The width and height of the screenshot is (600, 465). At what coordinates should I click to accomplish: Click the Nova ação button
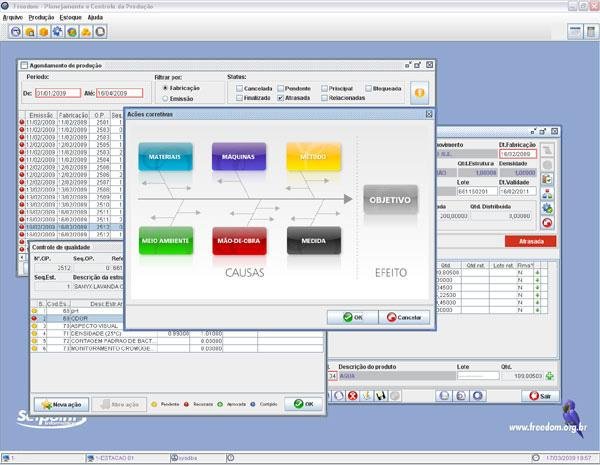(x=61, y=405)
